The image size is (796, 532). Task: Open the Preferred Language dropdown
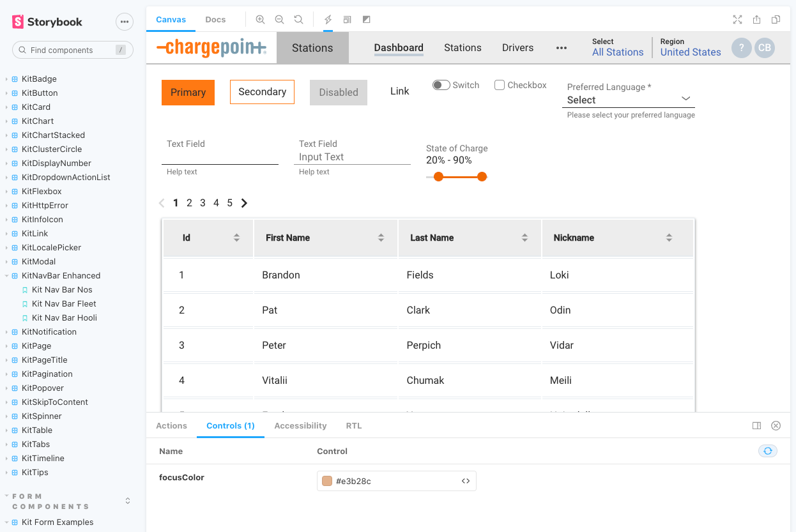pos(628,99)
